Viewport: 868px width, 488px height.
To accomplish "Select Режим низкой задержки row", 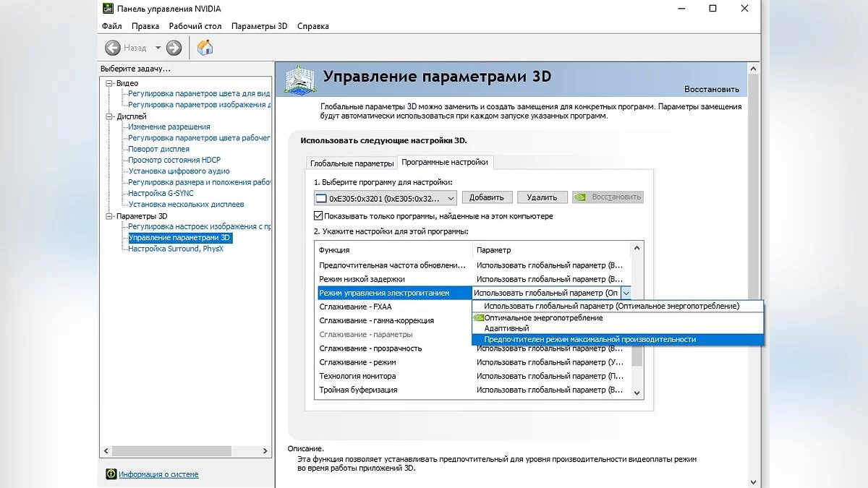I will pos(473,279).
